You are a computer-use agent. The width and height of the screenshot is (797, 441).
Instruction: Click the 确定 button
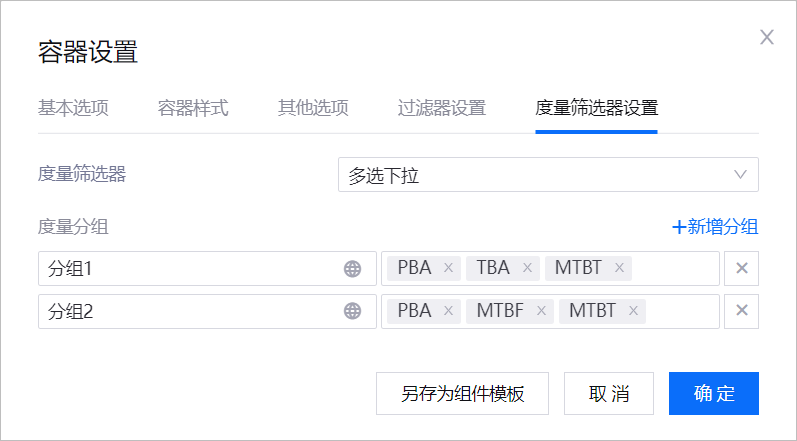(713, 393)
